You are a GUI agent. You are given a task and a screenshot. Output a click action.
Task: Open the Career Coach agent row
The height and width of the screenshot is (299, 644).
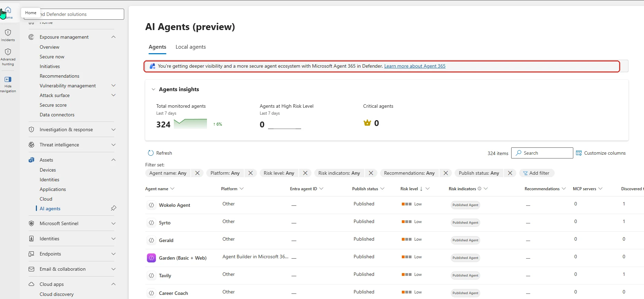pos(174,293)
